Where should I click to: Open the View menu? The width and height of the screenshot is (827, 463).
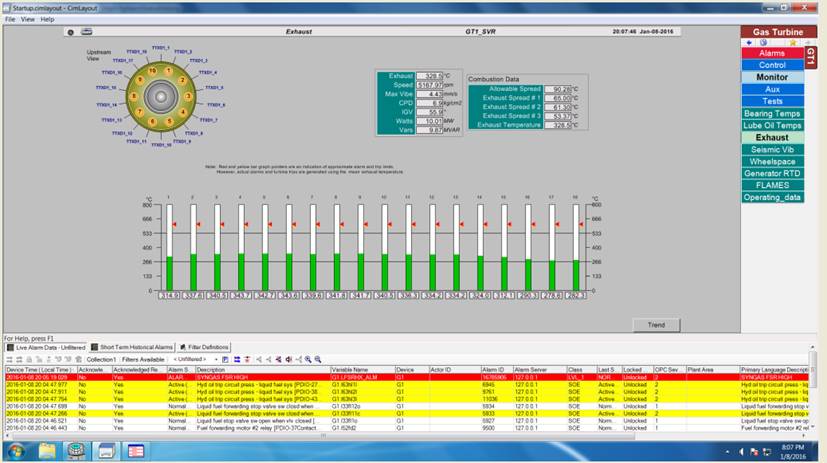(27, 19)
